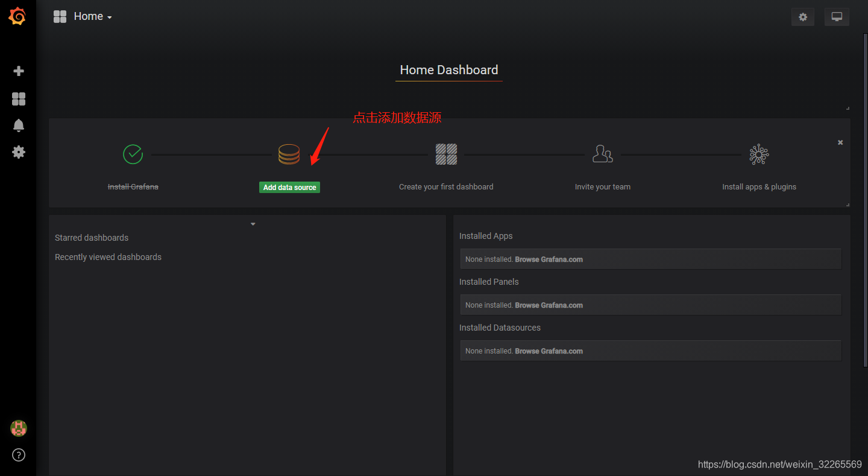This screenshot has width=868, height=476.
Task: Click the Starred dashboards heading
Action: pos(92,238)
